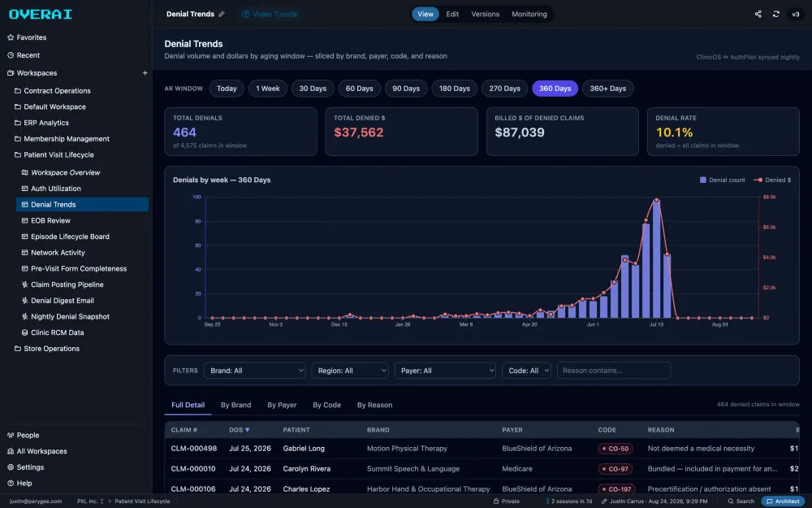This screenshot has width=812, height=508.
Task: Click the people icon in the sidebar footer
Action: tap(11, 436)
